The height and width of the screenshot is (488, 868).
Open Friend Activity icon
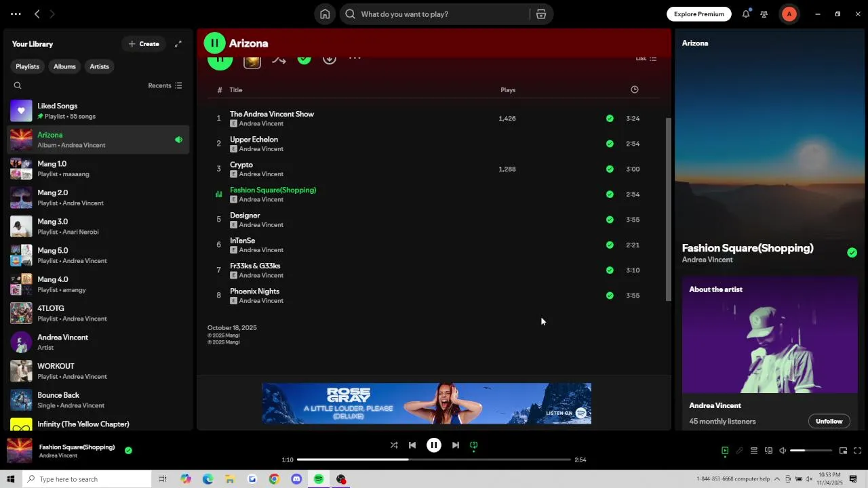tap(764, 14)
